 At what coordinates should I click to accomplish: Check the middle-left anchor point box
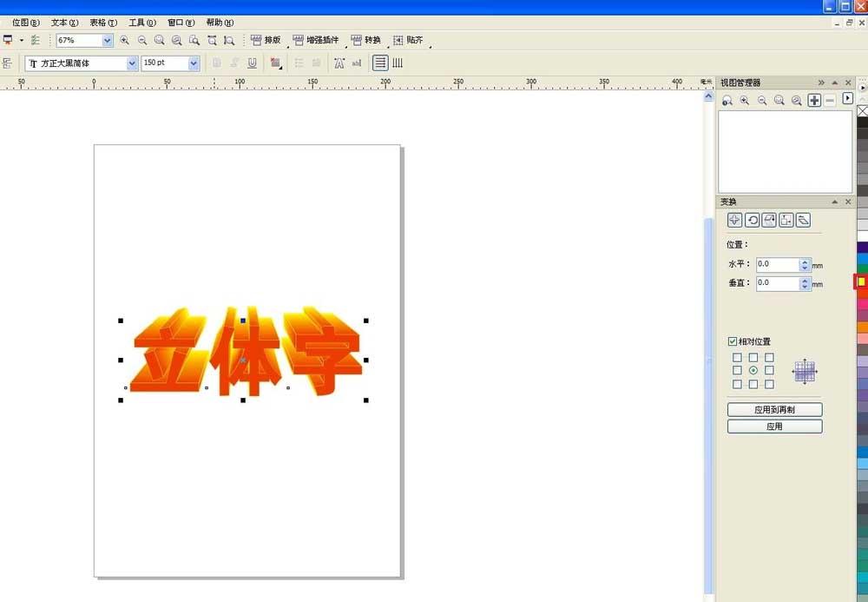[x=737, y=371]
